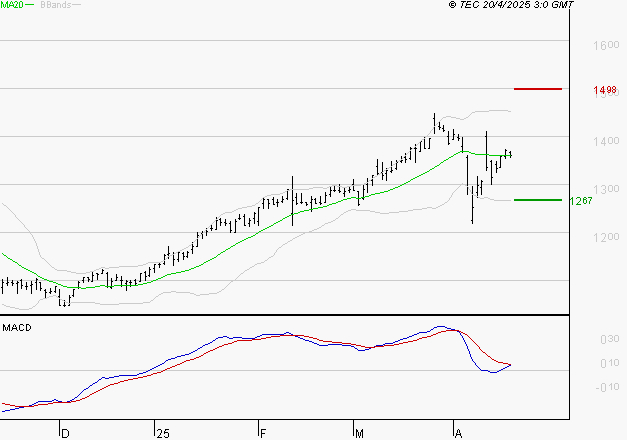Click the TEC copyright timestamp text
627x440 pixels.
coord(511,5)
